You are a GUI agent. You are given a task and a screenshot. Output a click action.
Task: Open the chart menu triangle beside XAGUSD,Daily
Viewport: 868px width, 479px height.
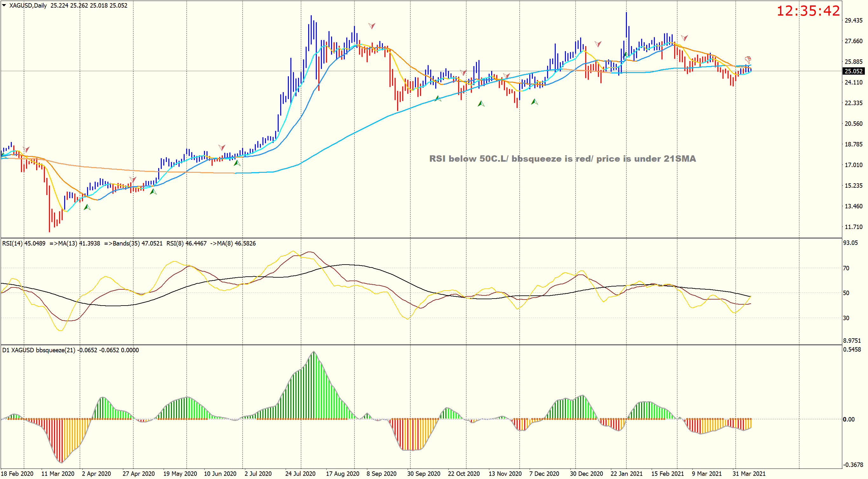tap(4, 5)
